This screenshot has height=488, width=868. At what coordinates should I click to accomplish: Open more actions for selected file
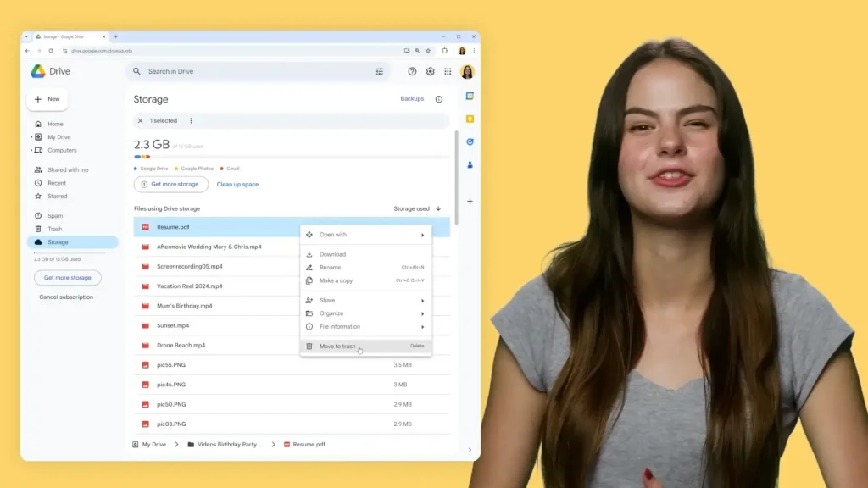[191, 121]
